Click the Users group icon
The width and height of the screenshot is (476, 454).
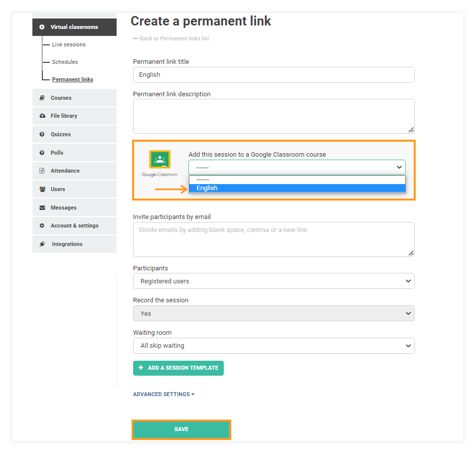42,189
